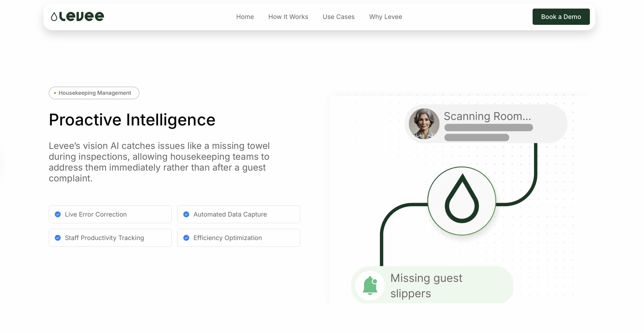Click the Efficiency Optimization feature card
The height and width of the screenshot is (333, 644).
click(239, 238)
